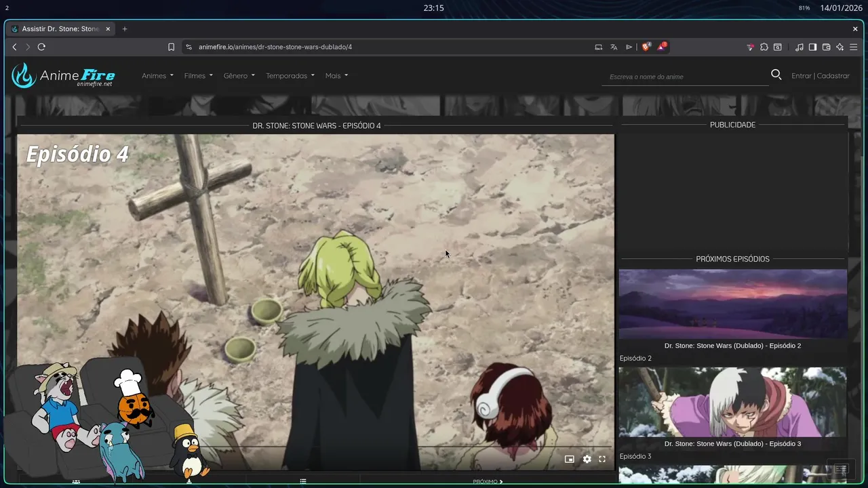Click the floating list button at bottom right

[841, 469]
